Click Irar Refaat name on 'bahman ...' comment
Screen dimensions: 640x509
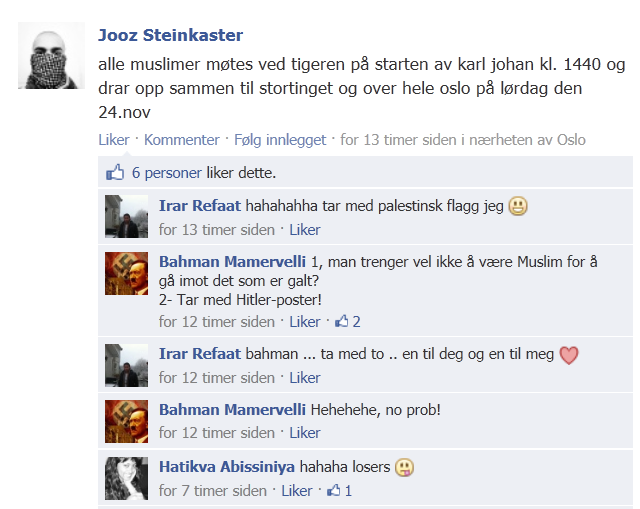(200, 353)
